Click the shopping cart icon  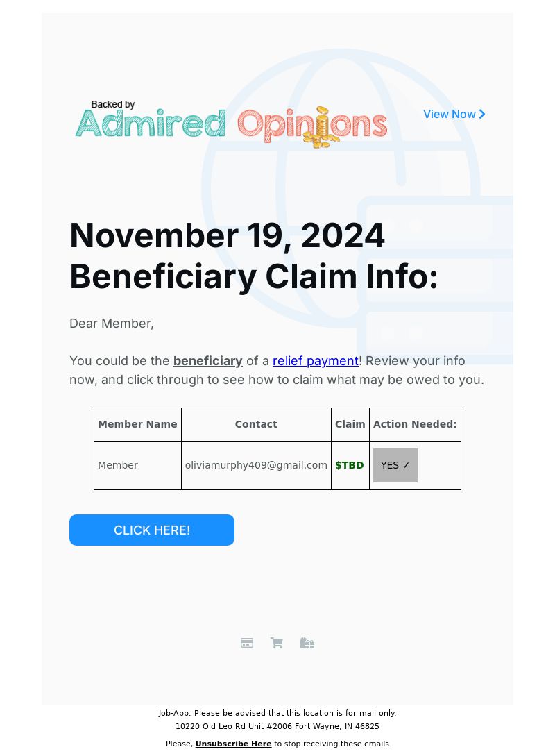click(x=277, y=643)
